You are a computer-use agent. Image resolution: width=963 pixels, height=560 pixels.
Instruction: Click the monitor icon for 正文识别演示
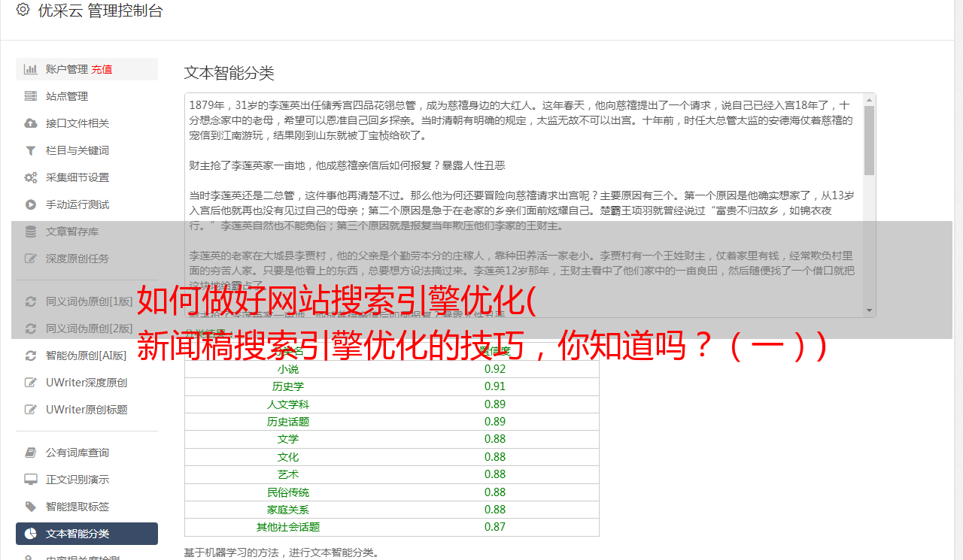[x=31, y=480]
